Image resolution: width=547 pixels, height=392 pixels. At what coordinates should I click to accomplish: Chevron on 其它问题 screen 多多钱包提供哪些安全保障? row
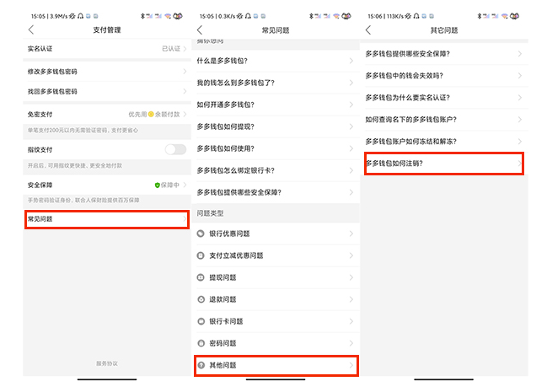point(520,54)
